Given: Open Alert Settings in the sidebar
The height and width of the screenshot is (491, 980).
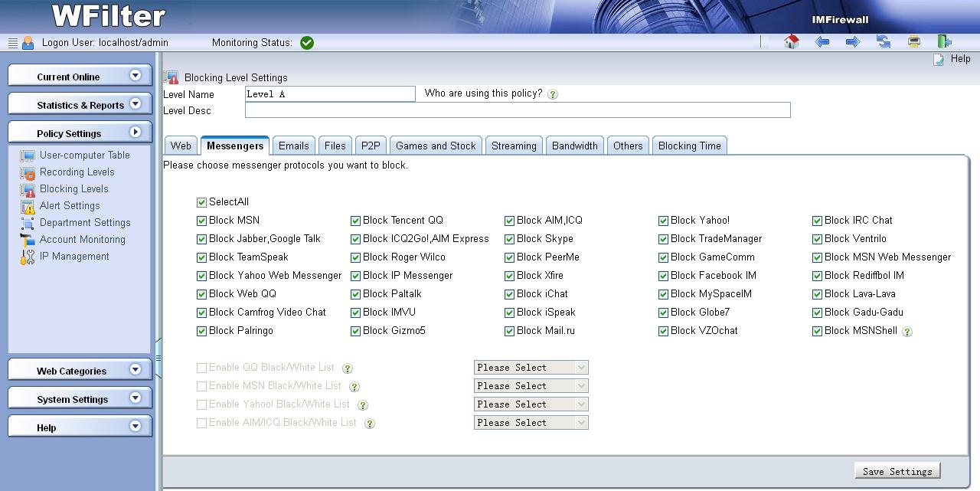Looking at the screenshot, I should [x=70, y=205].
